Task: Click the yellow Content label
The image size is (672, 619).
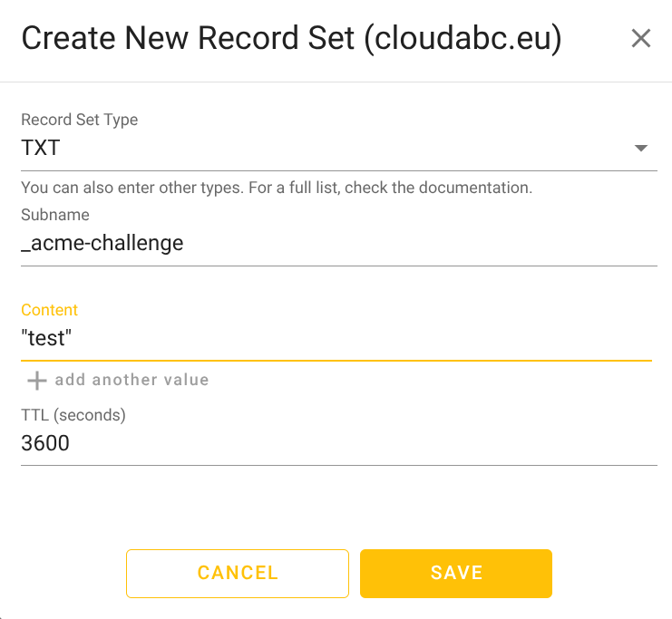Action: click(x=50, y=310)
